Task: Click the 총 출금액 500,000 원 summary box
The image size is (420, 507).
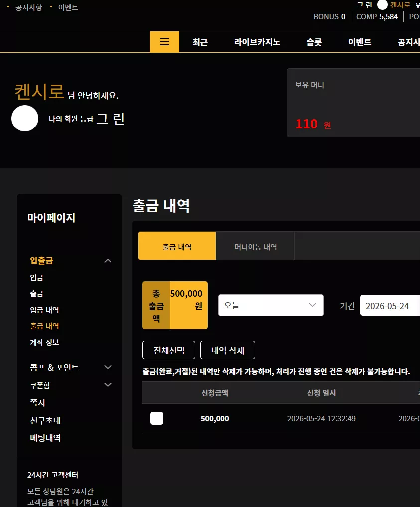Action: coord(175,305)
